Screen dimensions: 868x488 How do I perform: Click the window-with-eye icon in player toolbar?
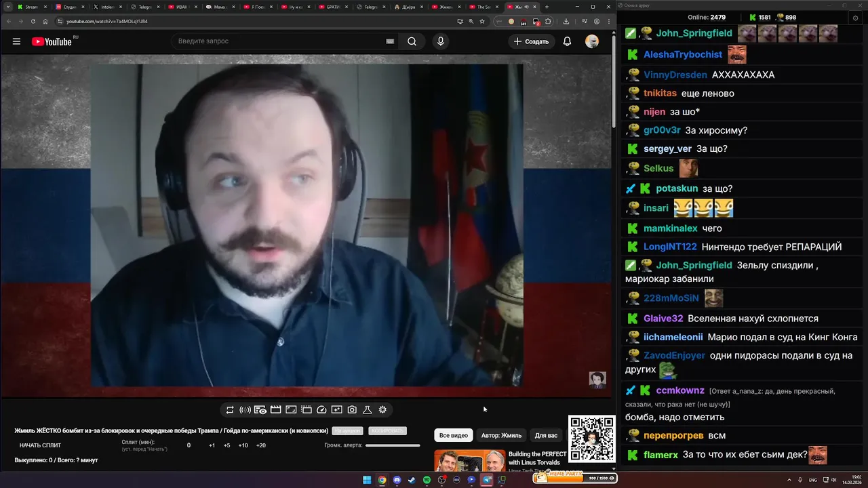coord(260,409)
